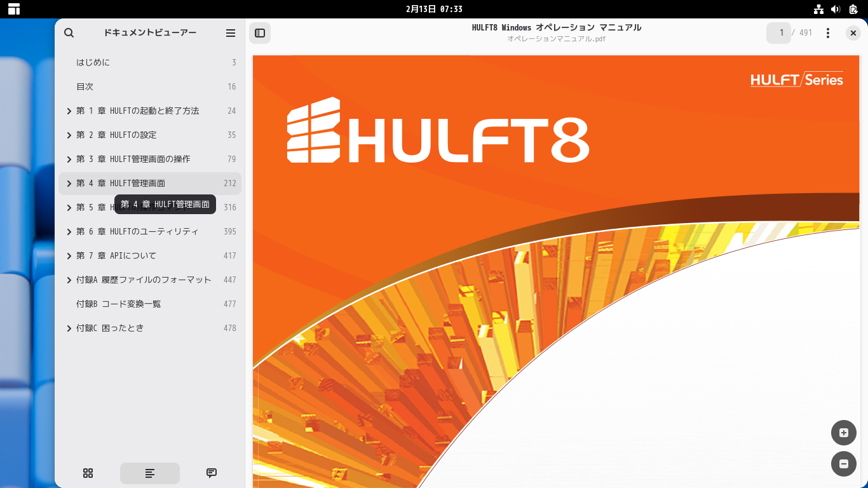868x488 pixels.
Task: Open the Activities overview in top bar
Action: pyautogui.click(x=14, y=9)
